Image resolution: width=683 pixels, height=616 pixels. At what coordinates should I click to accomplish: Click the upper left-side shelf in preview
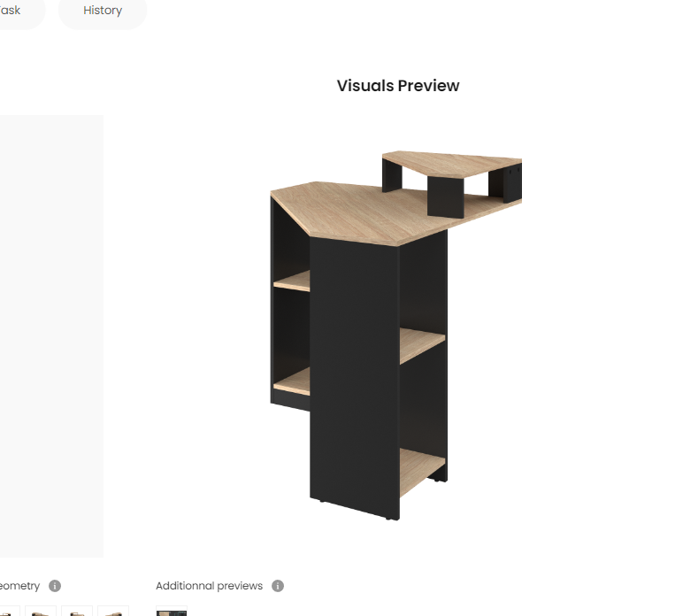pyautogui.click(x=292, y=281)
